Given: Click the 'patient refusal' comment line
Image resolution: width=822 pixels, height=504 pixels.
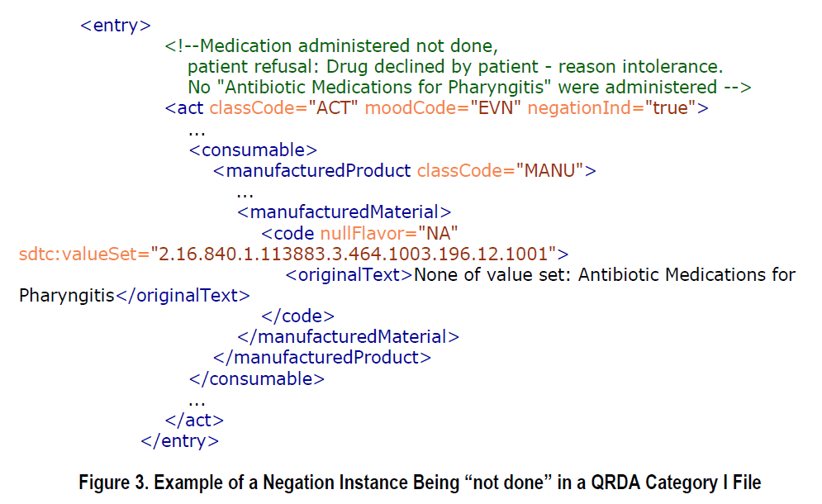Looking at the screenshot, I should 455,67.
